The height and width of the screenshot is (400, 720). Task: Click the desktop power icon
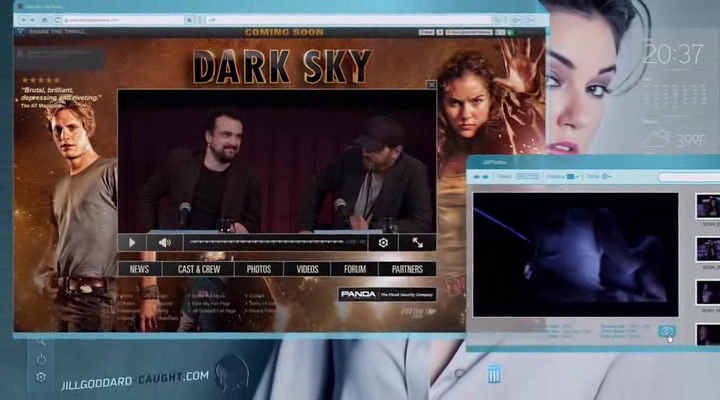coord(41,359)
